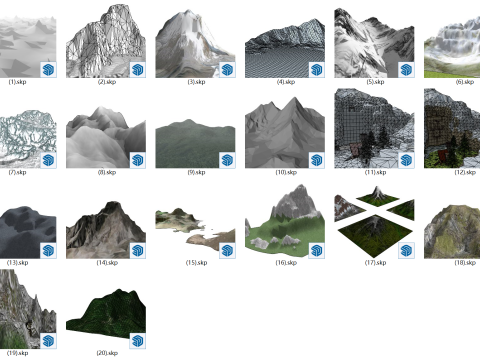Open the wireframe mountain thumbnail (2).skp

click(x=106, y=41)
